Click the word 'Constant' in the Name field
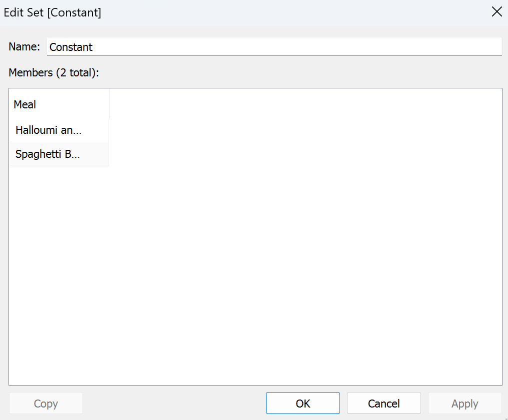The height and width of the screenshot is (420, 508). coord(71,47)
